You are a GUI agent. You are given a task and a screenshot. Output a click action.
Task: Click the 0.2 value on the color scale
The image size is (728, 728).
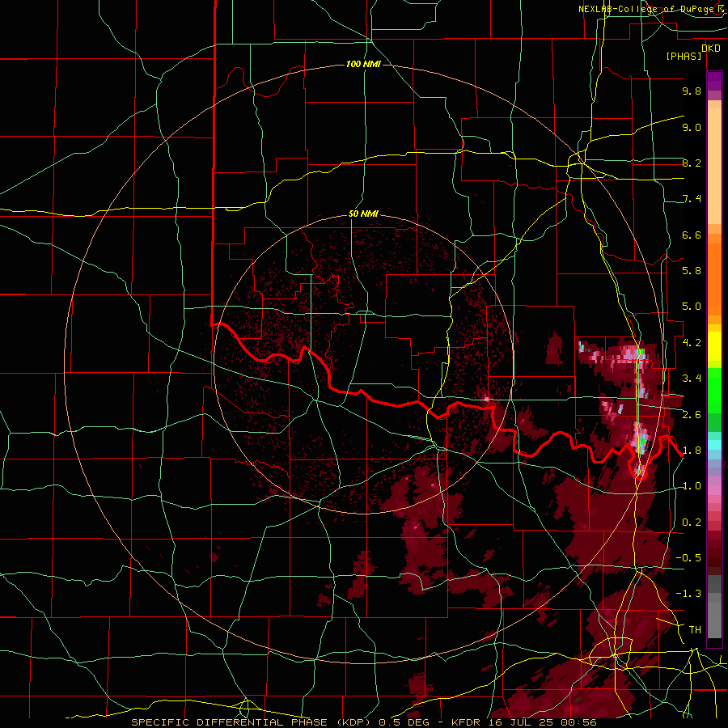pos(692,523)
